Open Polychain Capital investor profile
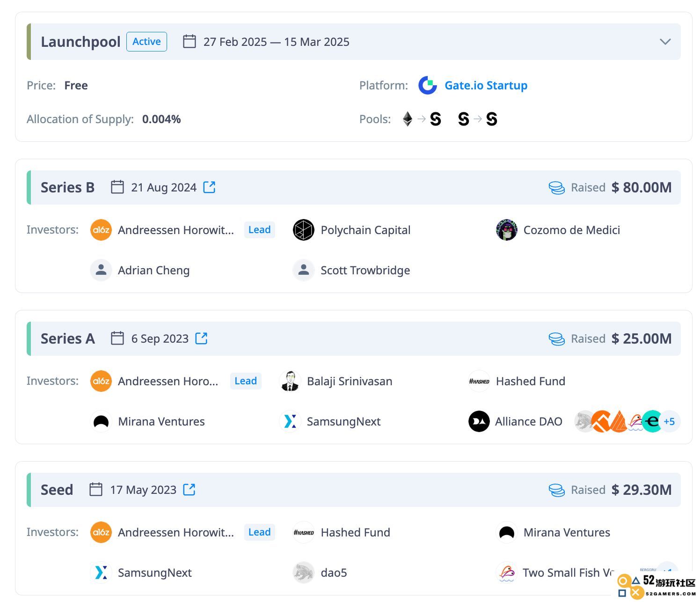 click(365, 230)
